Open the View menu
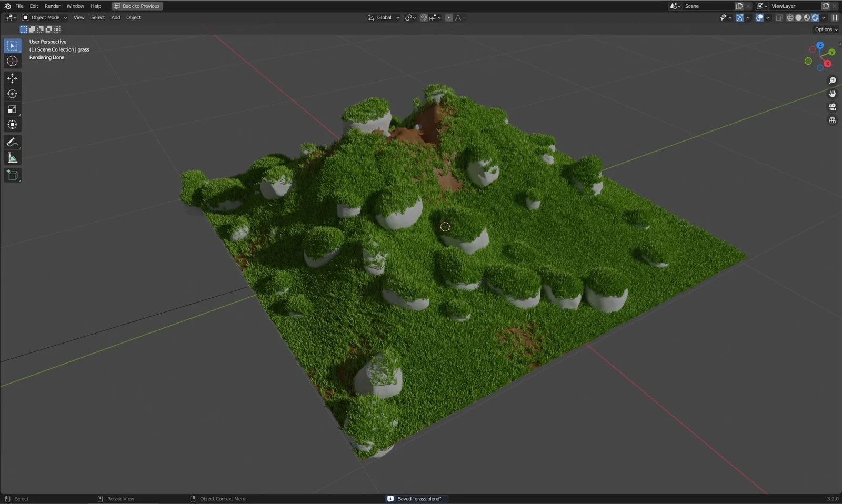 79,17
